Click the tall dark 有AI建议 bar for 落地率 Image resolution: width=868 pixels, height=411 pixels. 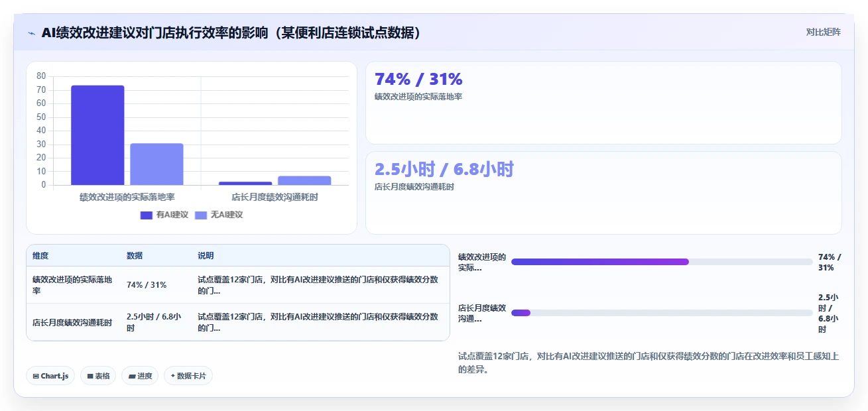click(97, 135)
